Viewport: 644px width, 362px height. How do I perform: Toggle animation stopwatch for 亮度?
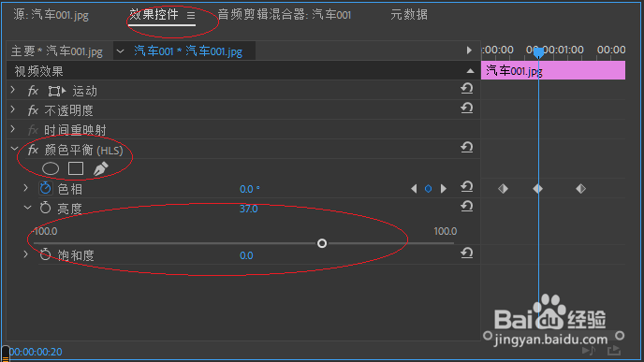click(45, 208)
